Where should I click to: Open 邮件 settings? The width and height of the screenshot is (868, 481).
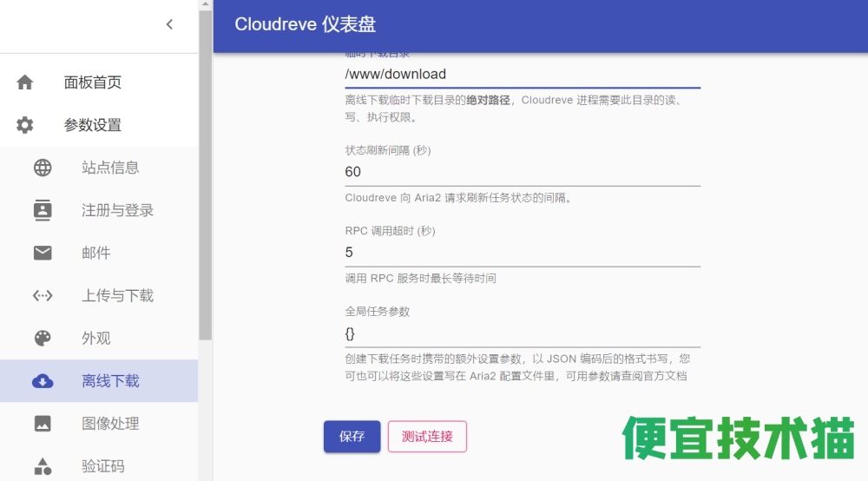[x=99, y=253]
